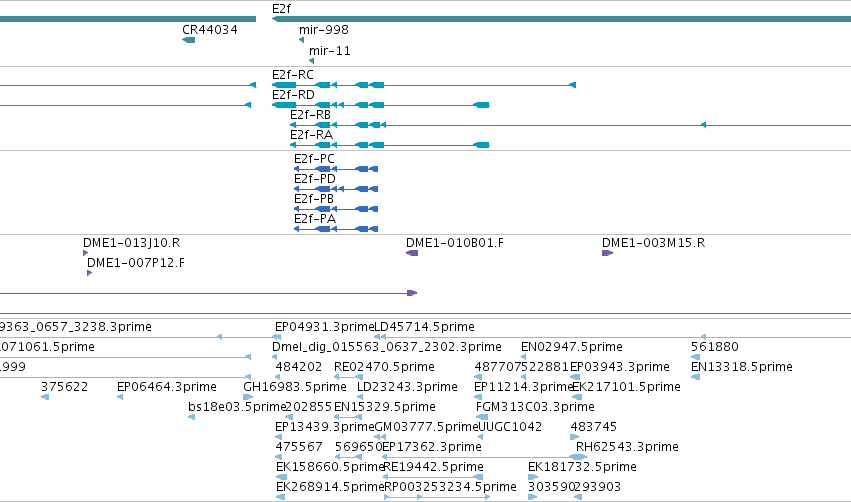Click EK217101.5prime EST label
851x502 pixels.
click(627, 387)
